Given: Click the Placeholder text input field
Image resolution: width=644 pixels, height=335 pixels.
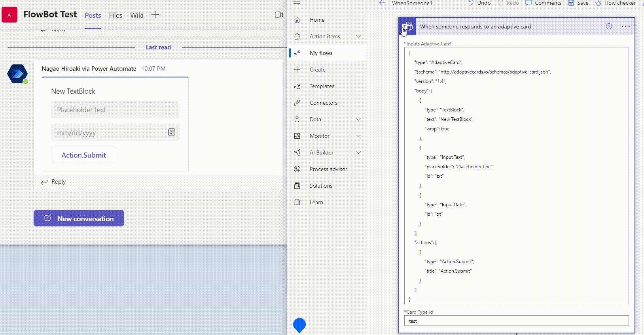Looking at the screenshot, I should pos(115,110).
